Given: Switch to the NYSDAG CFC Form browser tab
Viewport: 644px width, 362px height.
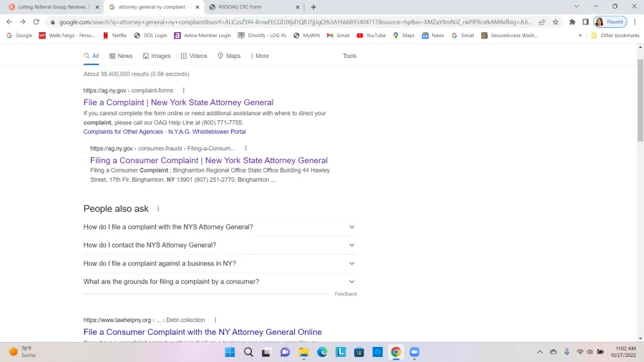Looking at the screenshot, I should (249, 7).
